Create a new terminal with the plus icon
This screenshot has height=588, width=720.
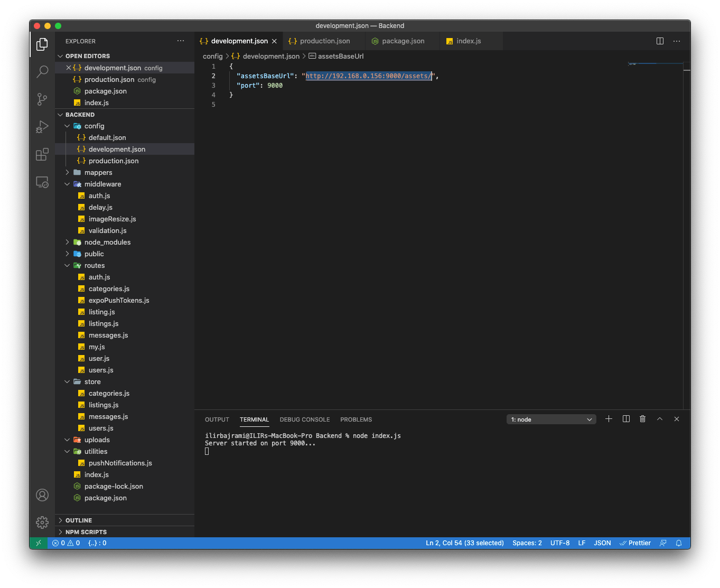[609, 419]
